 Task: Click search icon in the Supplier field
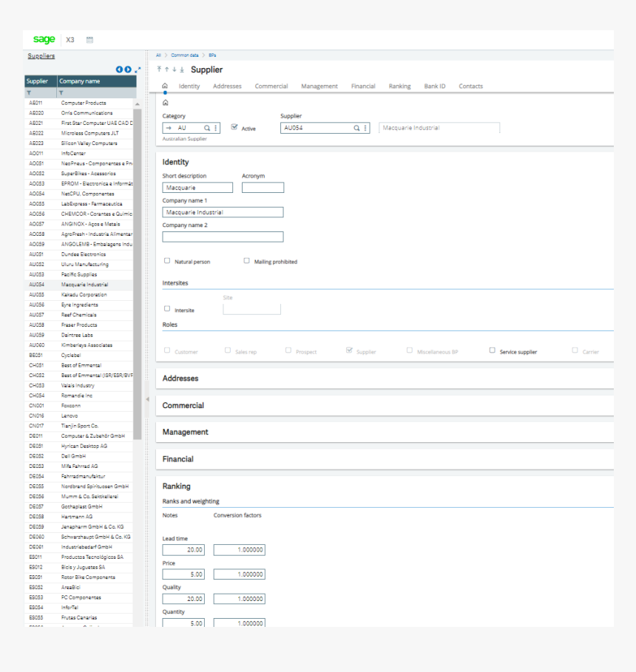(x=356, y=128)
